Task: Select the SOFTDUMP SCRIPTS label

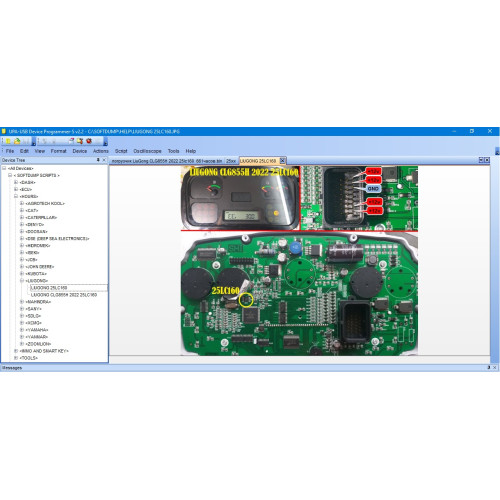Action: click(37, 175)
